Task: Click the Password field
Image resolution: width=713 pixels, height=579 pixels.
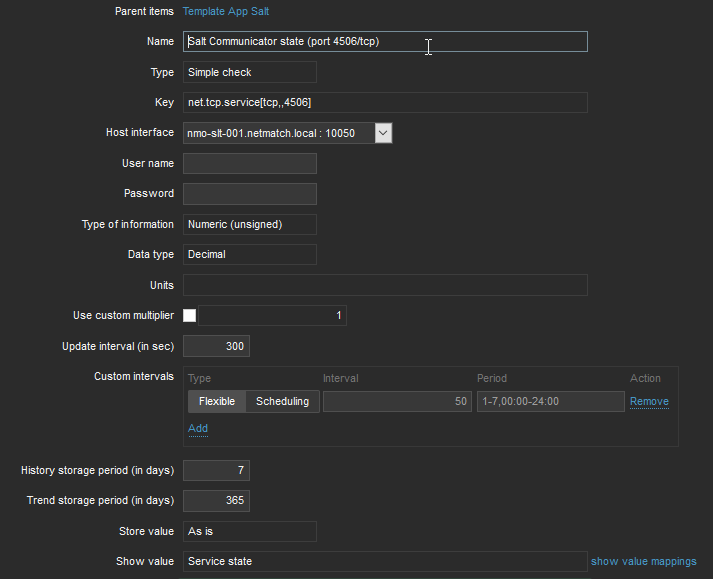Action: pyautogui.click(x=250, y=194)
